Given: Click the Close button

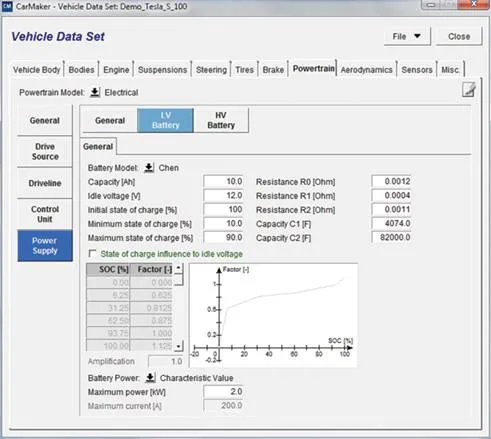Looking at the screenshot, I should (x=459, y=36).
